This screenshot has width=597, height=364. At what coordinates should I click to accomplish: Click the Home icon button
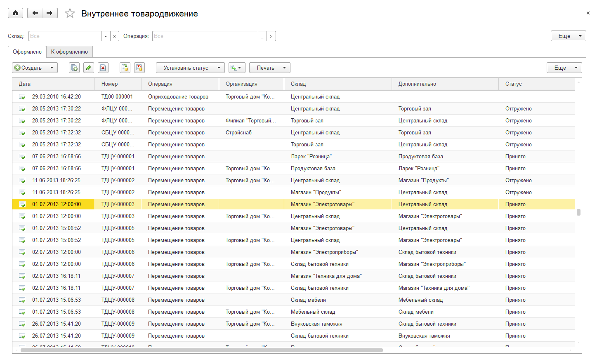click(15, 13)
